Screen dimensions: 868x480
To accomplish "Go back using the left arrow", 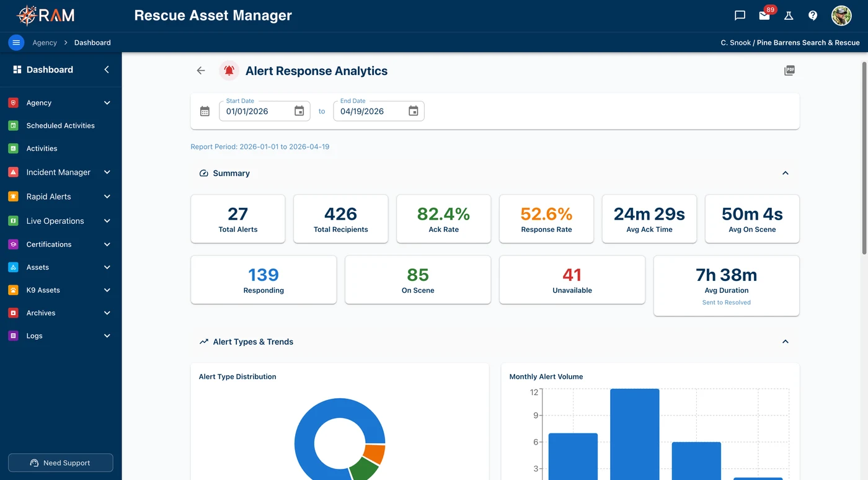I will click(x=201, y=71).
